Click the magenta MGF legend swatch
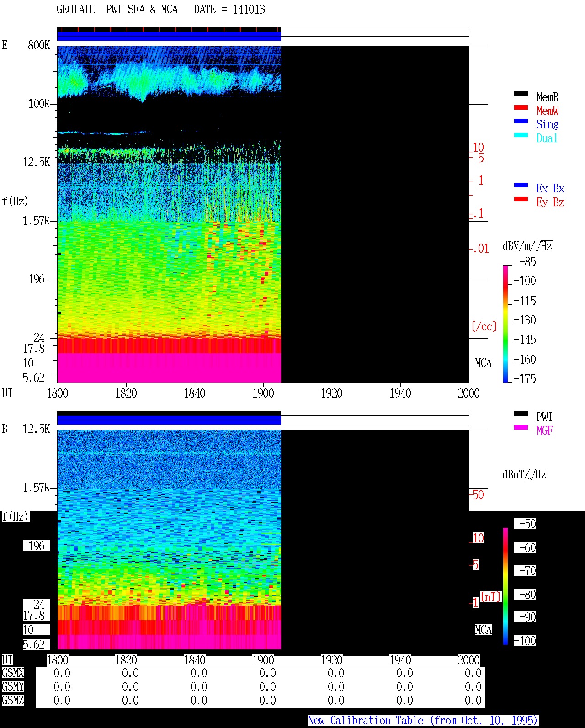This screenshot has height=728, width=585. point(521,427)
